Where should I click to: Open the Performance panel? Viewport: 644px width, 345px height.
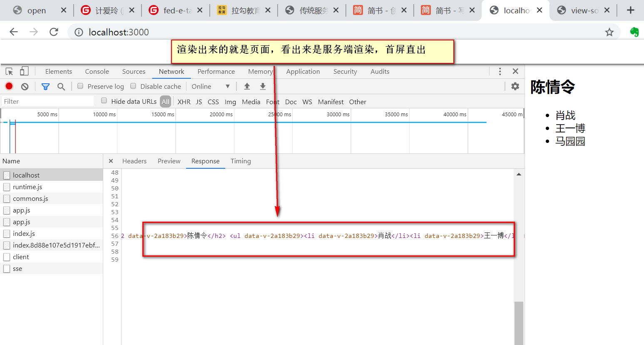pyautogui.click(x=216, y=71)
